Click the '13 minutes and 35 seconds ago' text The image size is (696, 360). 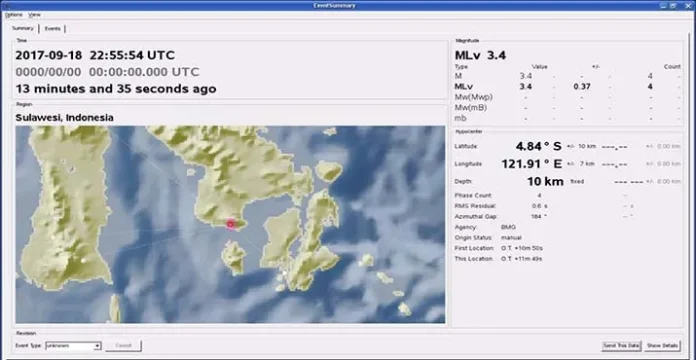[x=116, y=89]
